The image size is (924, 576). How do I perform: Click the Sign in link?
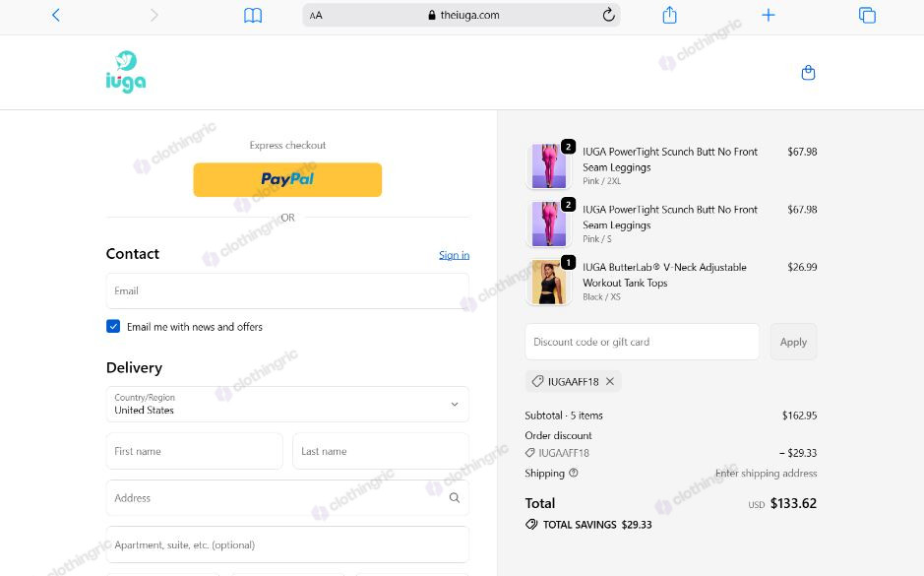pyautogui.click(x=454, y=255)
